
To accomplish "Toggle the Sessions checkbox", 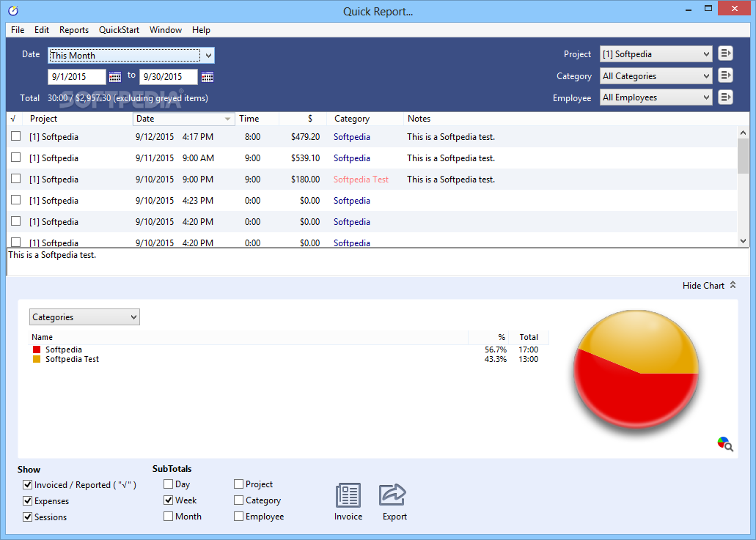I will 27,517.
